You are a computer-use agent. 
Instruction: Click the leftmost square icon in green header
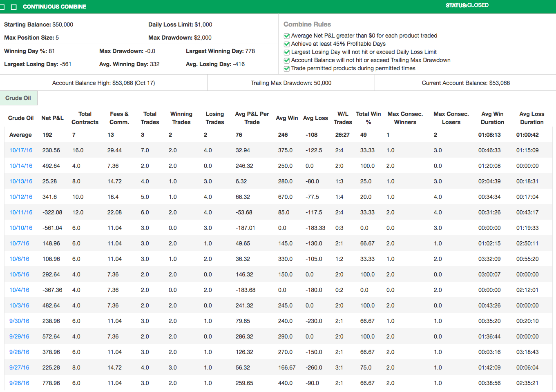[4, 7]
